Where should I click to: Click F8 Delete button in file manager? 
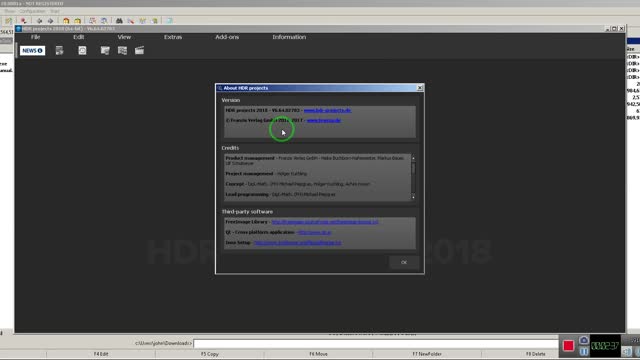pos(536,354)
